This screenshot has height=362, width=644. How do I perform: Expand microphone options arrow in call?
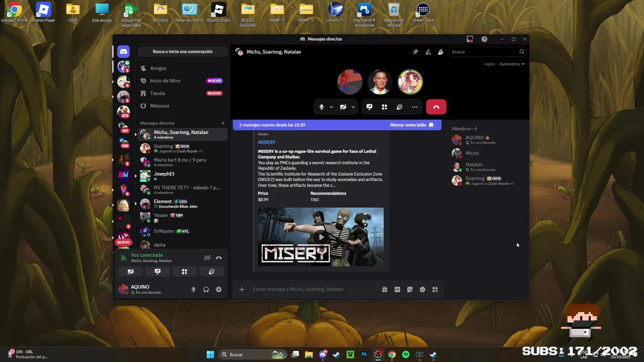coord(331,107)
